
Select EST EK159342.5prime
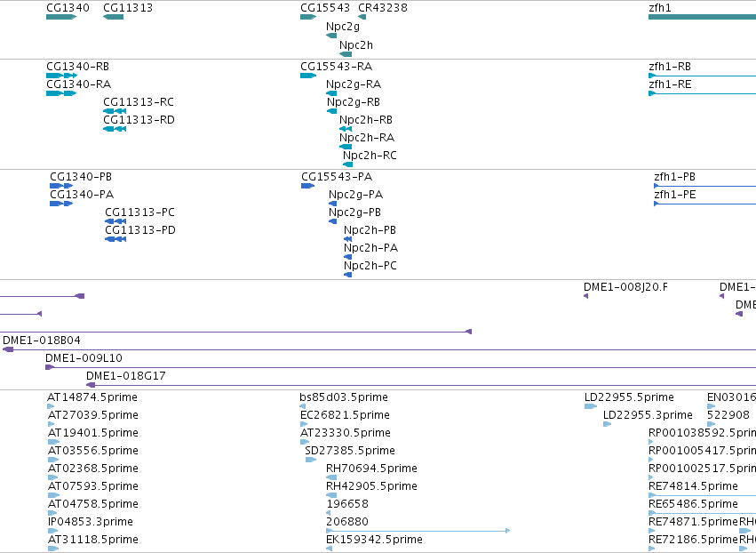(375, 540)
